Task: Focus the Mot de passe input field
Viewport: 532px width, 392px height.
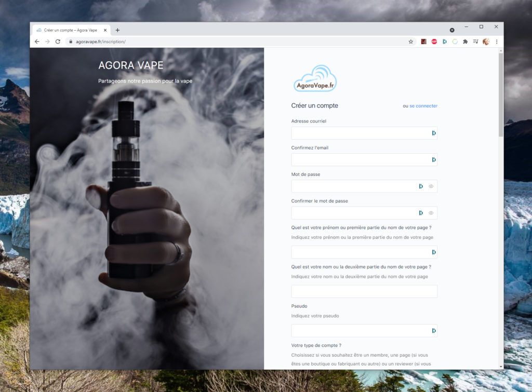Action: (364, 186)
